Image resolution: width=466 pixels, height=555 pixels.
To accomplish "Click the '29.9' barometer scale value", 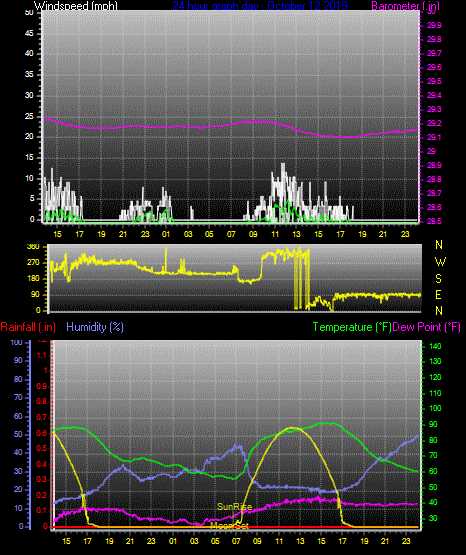I will coord(434,25).
